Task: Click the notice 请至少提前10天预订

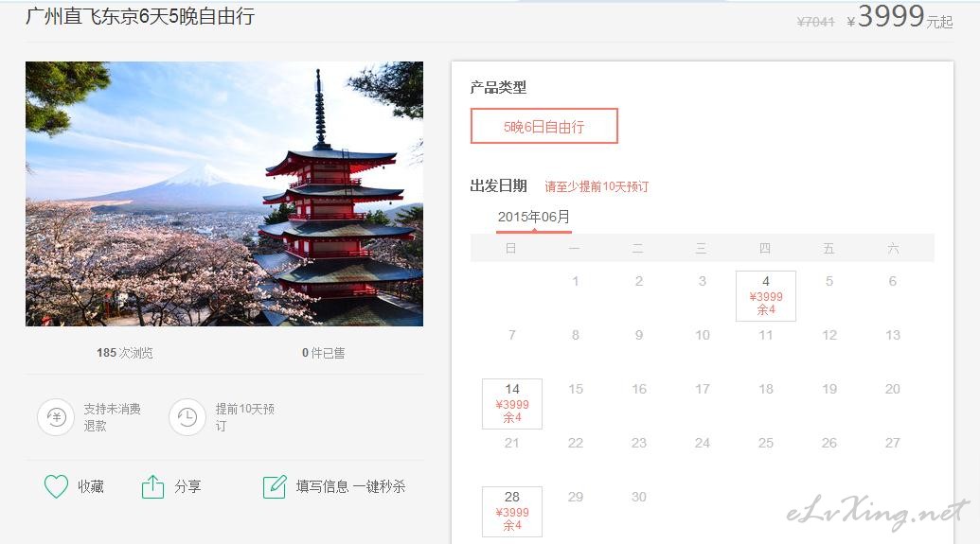Action: 597,186
